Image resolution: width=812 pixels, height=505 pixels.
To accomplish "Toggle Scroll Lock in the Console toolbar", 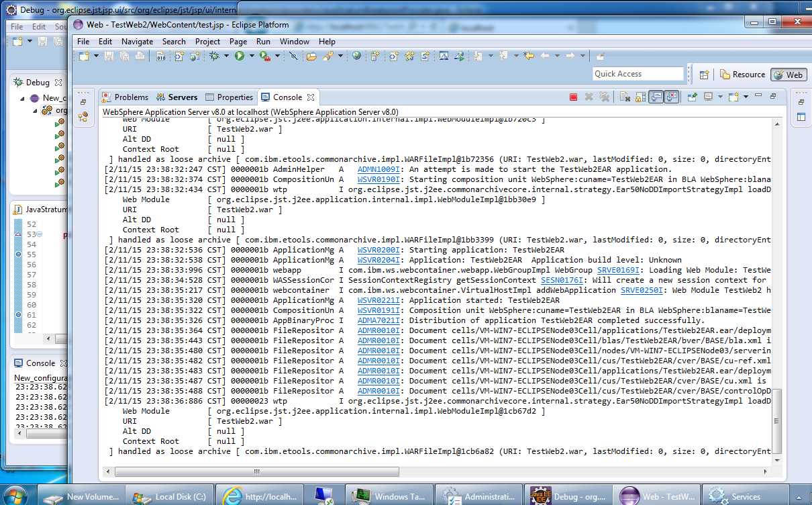I will 640,97.
